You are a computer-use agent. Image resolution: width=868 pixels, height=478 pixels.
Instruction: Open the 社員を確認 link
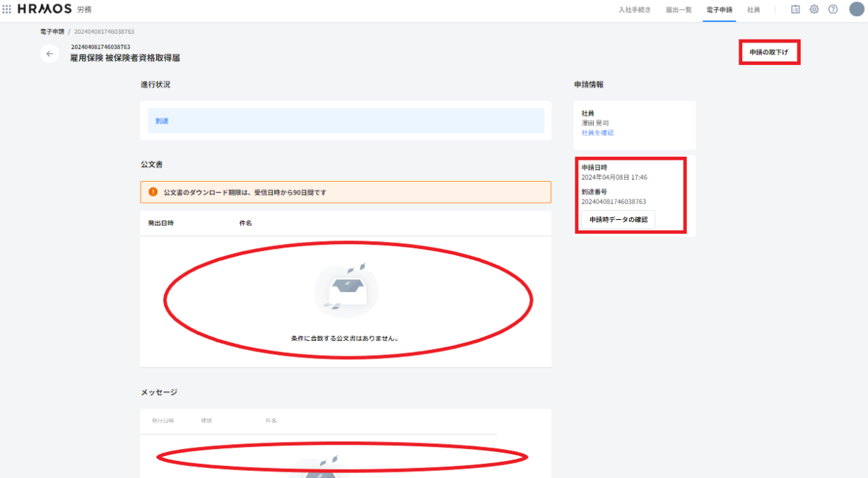pyautogui.click(x=597, y=133)
